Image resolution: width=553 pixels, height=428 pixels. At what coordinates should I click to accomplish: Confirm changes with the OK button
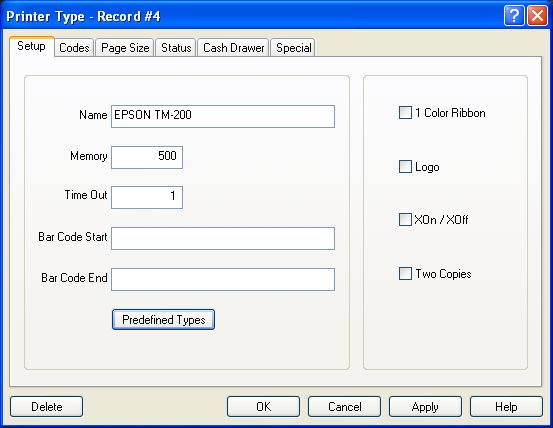tap(263, 406)
